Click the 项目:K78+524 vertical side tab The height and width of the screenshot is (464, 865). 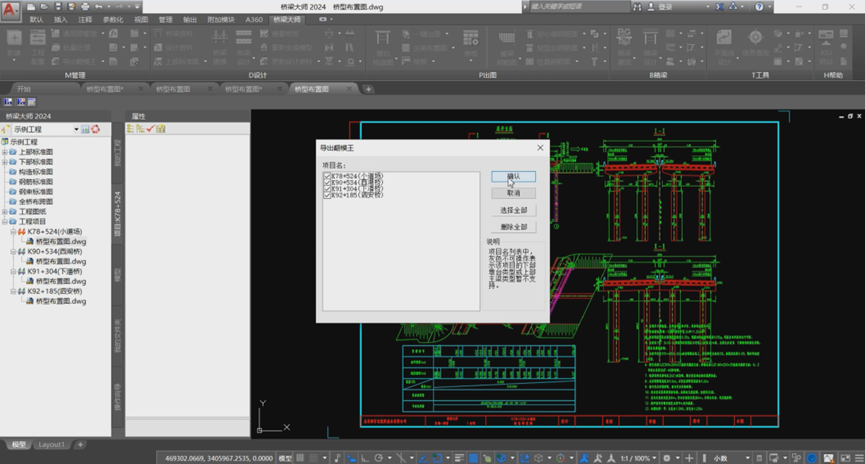[117, 214]
